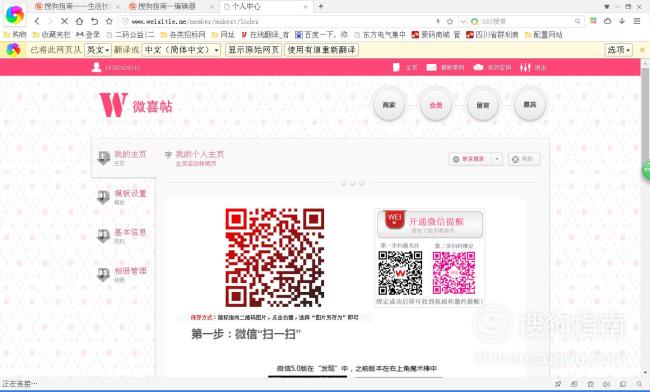Viewport: 650px width, 392px height.
Task: Open target language 中文（简体中文） dropdown
Action: [182, 50]
